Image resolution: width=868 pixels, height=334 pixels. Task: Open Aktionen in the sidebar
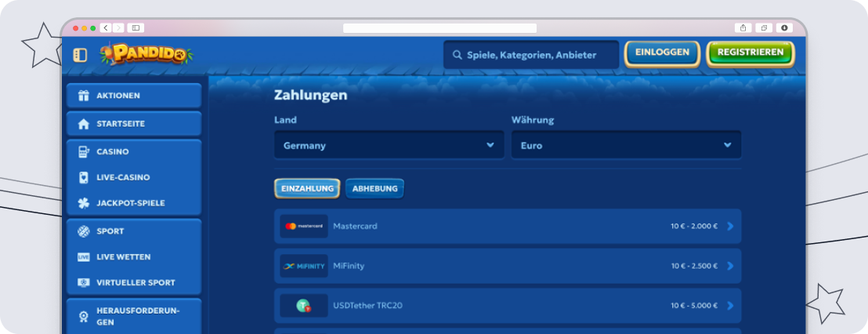(x=134, y=96)
